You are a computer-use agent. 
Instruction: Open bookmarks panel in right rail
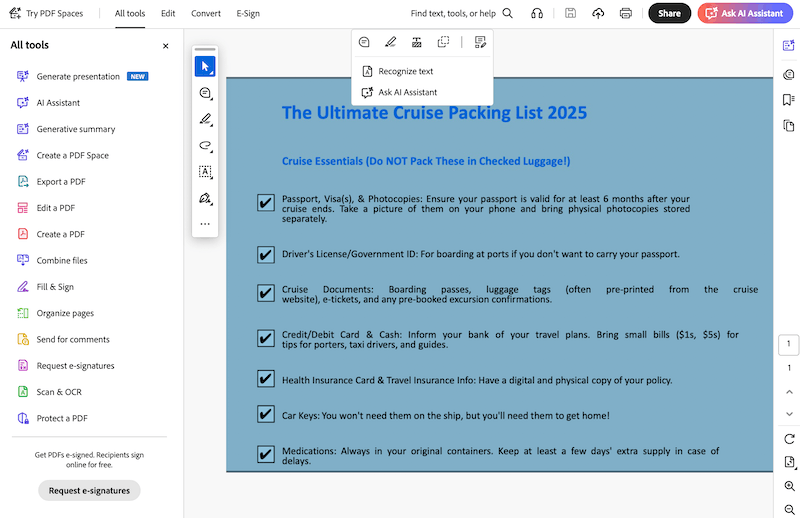tap(789, 100)
